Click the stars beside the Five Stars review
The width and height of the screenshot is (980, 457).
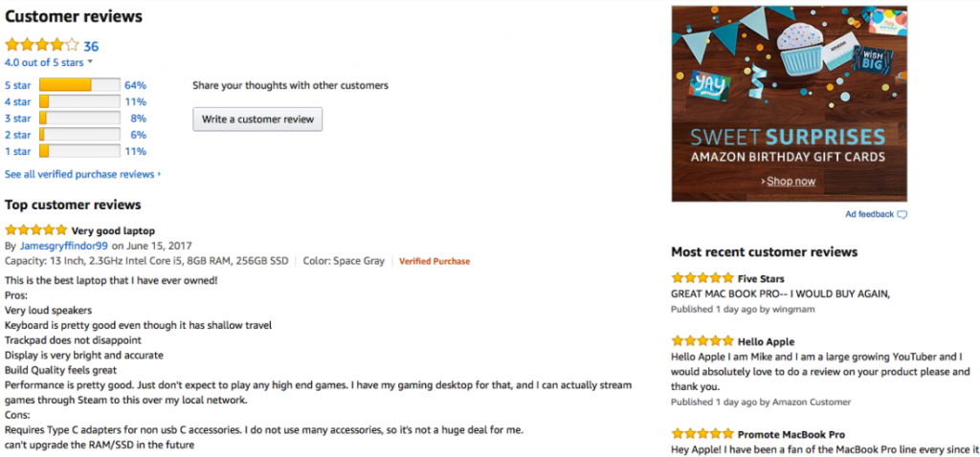(x=702, y=278)
